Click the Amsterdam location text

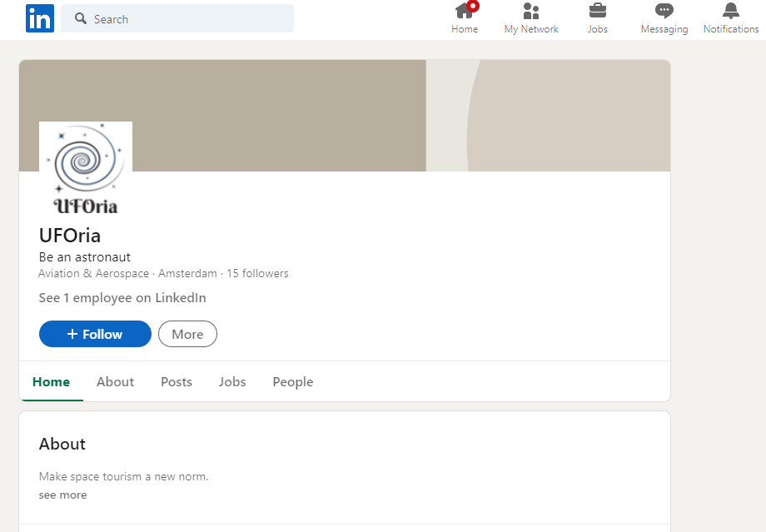pos(187,274)
